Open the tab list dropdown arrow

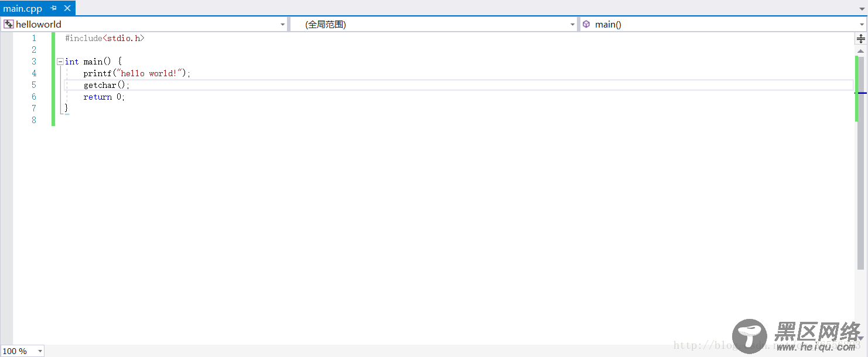click(862, 9)
